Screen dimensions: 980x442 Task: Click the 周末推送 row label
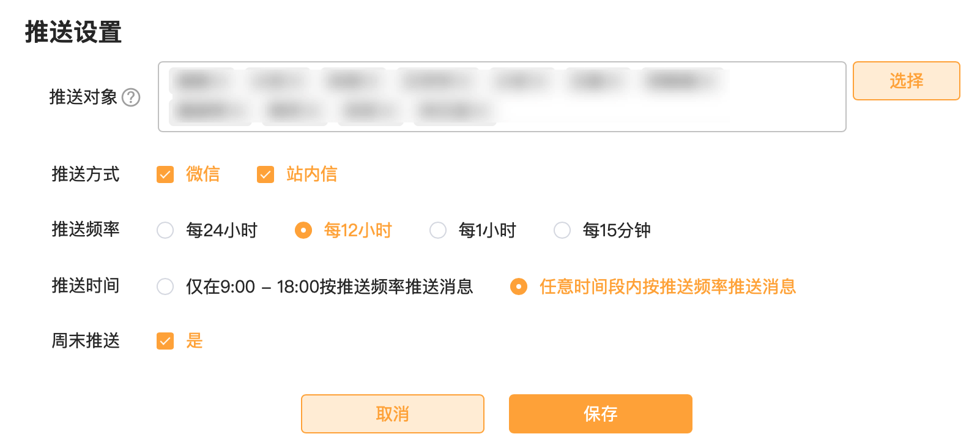(86, 341)
